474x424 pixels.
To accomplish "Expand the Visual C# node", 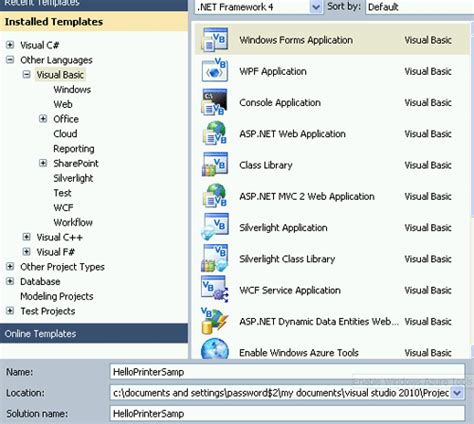I will point(10,45).
